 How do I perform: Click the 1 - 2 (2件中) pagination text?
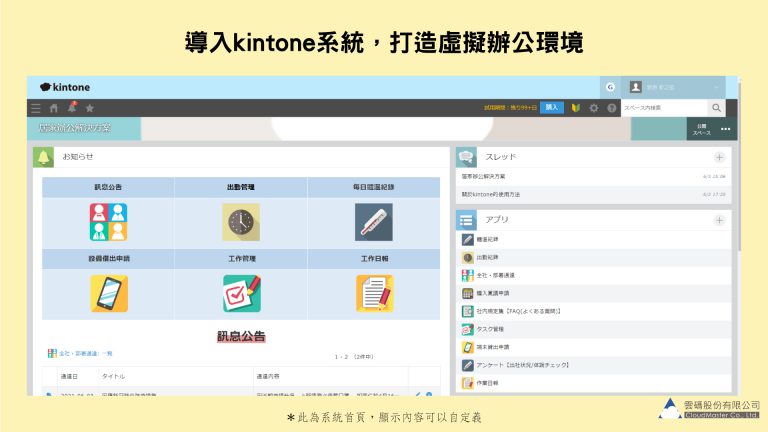pyautogui.click(x=354, y=357)
